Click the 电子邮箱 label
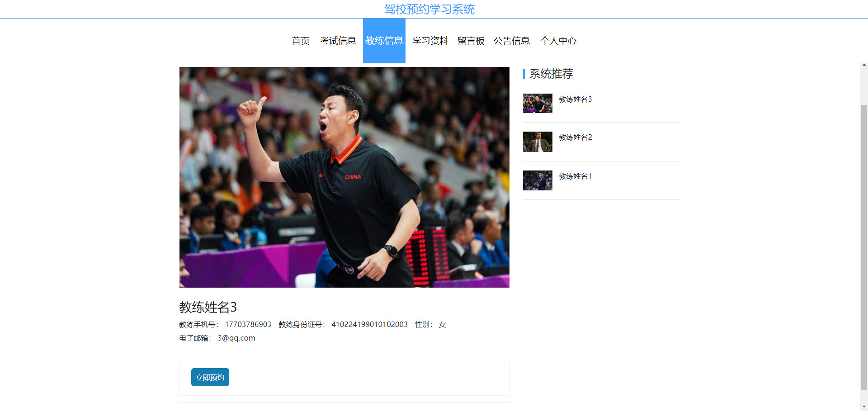 coord(195,338)
